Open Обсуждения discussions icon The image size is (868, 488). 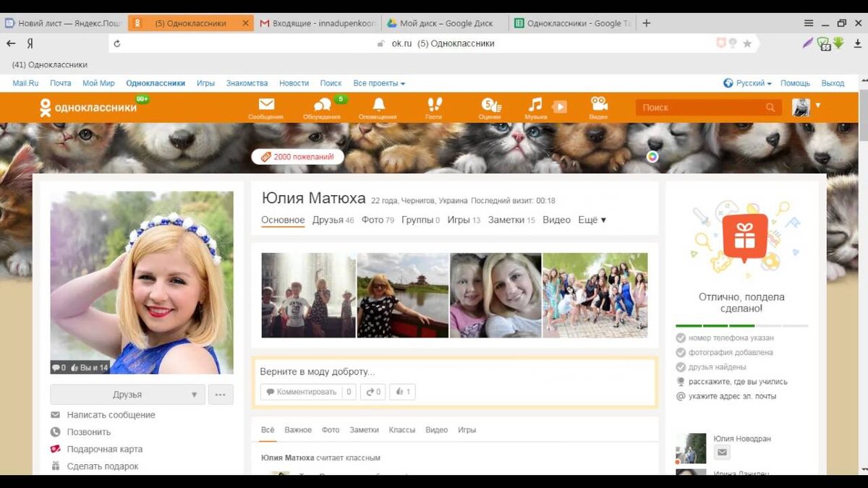click(323, 105)
